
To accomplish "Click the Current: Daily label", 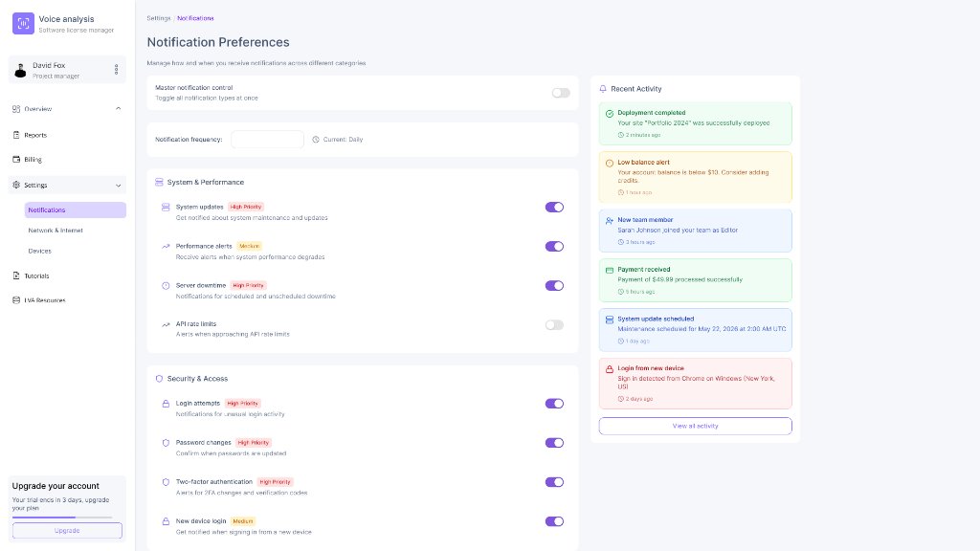I will point(344,140).
